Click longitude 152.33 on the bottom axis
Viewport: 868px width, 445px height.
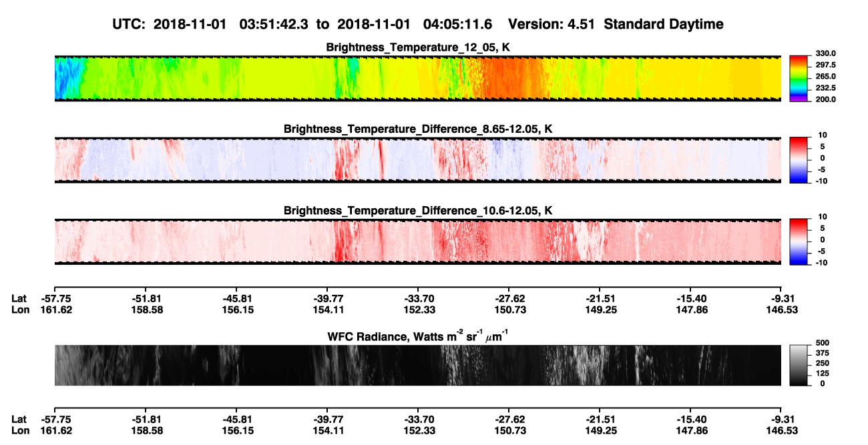pyautogui.click(x=418, y=430)
